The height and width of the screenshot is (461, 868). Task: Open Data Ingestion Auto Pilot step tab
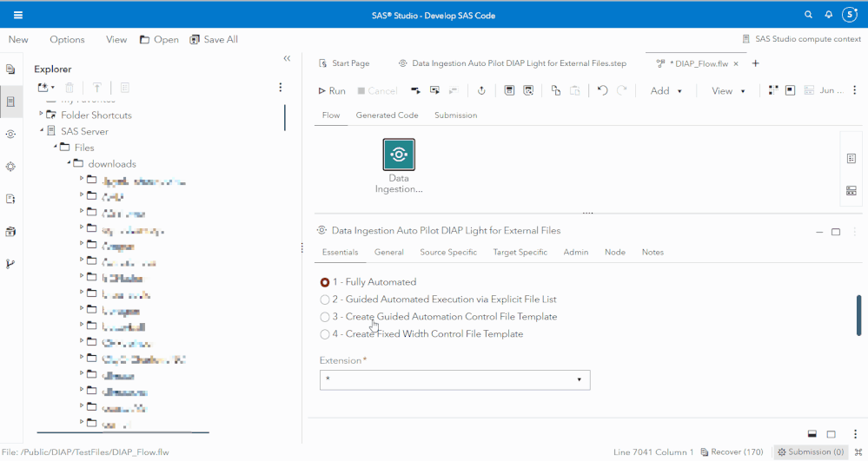[x=513, y=63]
